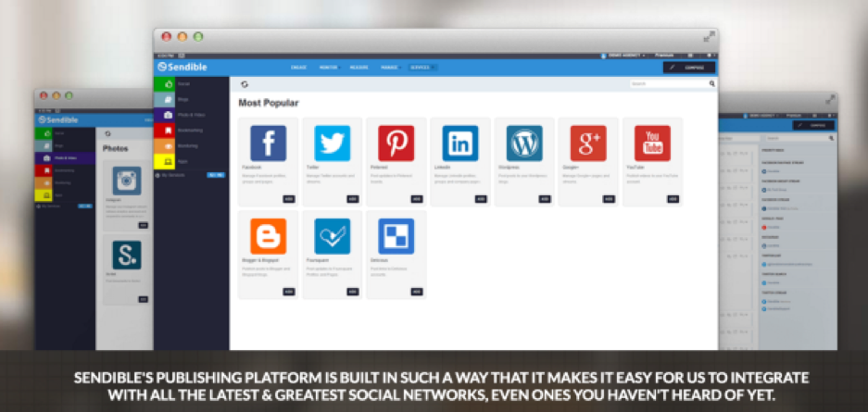Image resolution: width=868 pixels, height=412 pixels.
Task: Click the Foursquare service logo
Action: click(x=333, y=236)
